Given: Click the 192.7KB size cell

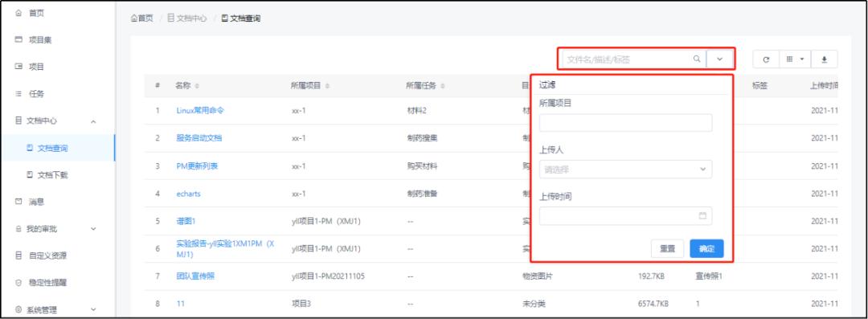Looking at the screenshot, I should [x=651, y=276].
